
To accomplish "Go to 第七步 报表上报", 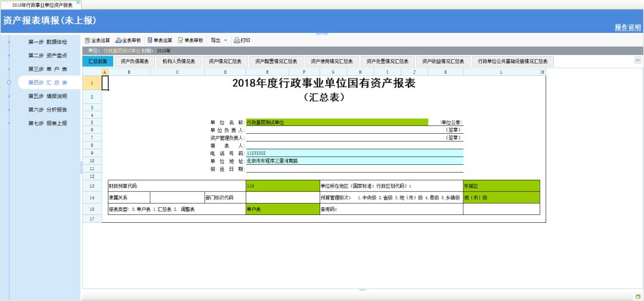I will click(48, 124).
